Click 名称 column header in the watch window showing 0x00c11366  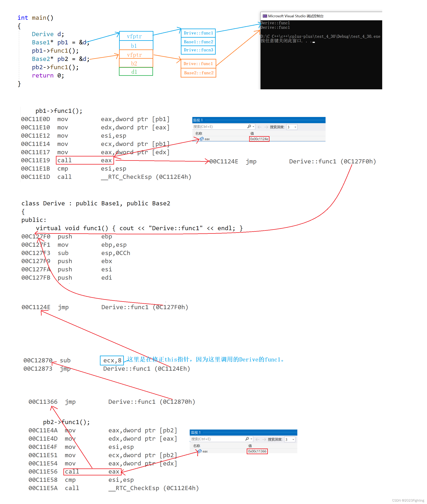click(196, 446)
